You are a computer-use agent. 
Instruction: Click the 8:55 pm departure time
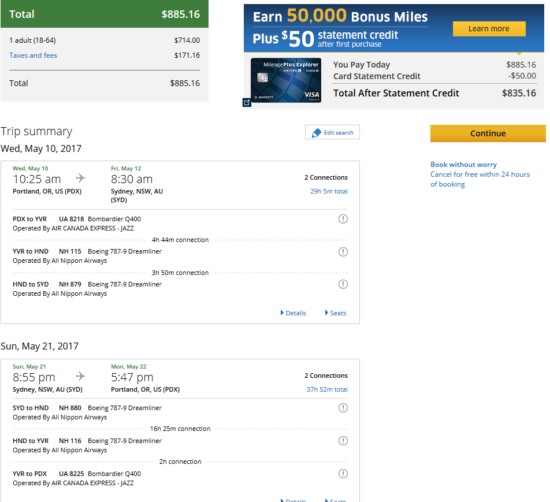[34, 377]
